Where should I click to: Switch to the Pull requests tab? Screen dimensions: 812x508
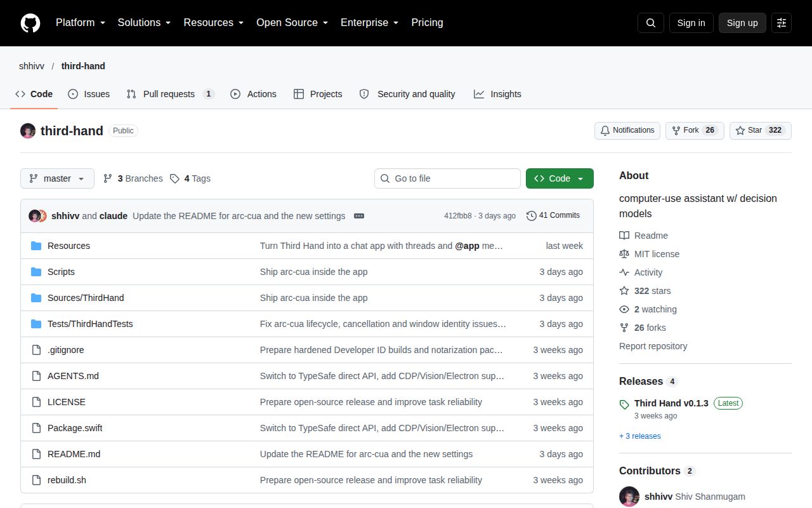[x=170, y=94]
